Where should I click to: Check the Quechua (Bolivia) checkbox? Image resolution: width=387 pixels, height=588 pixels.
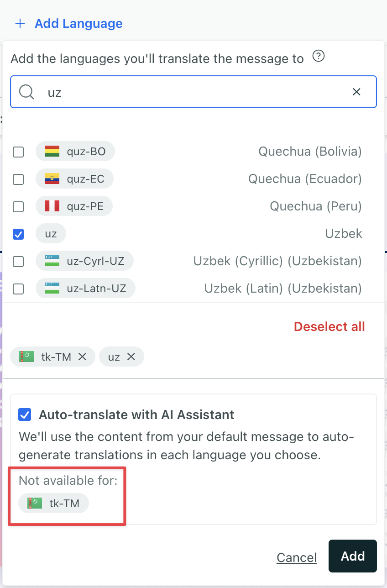click(x=18, y=152)
